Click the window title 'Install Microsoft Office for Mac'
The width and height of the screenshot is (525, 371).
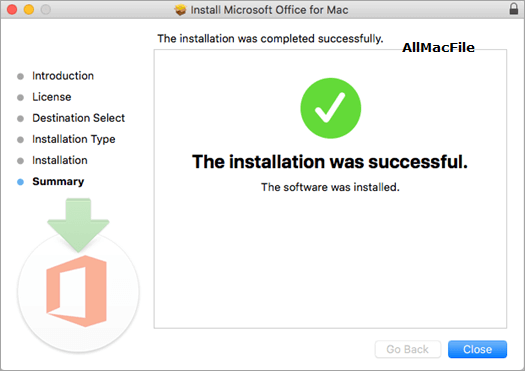click(x=269, y=10)
